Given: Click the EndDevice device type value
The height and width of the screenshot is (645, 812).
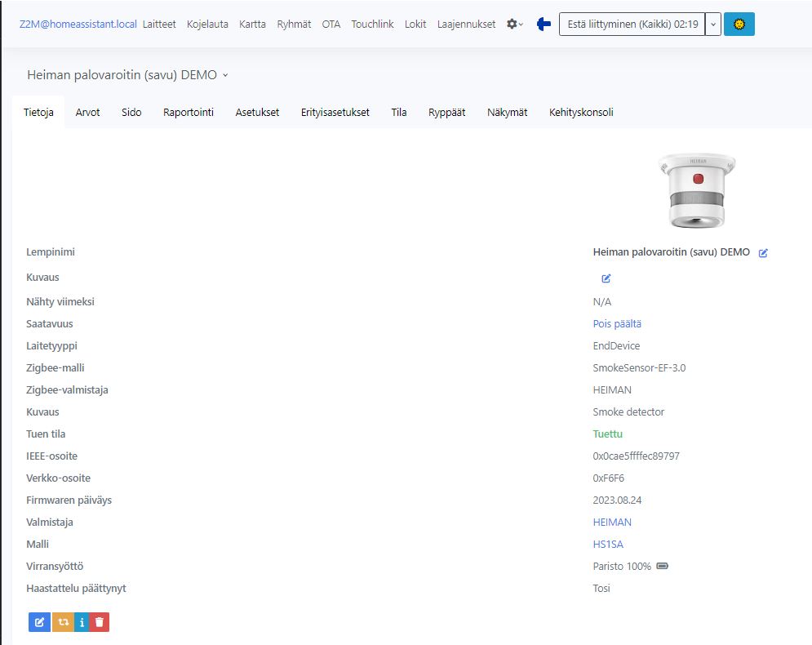Looking at the screenshot, I should (616, 345).
